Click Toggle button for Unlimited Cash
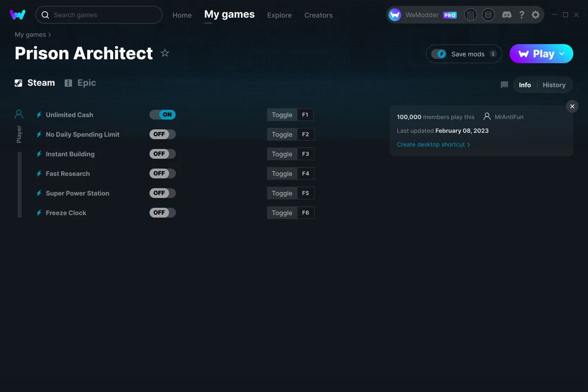588x392 pixels. tap(282, 115)
